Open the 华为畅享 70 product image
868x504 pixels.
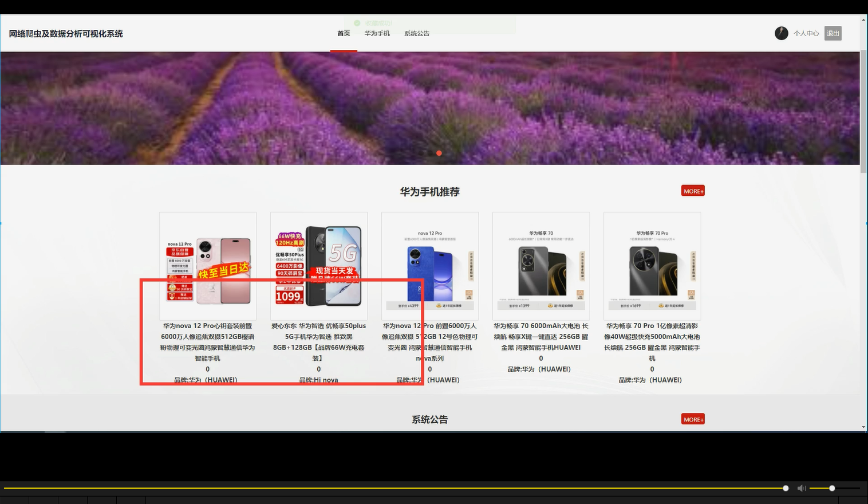pyautogui.click(x=541, y=266)
